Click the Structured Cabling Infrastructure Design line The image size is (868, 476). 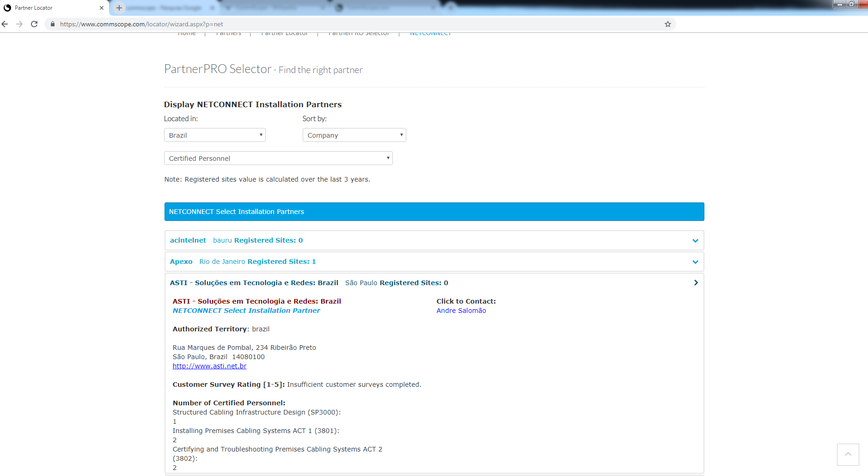click(257, 412)
